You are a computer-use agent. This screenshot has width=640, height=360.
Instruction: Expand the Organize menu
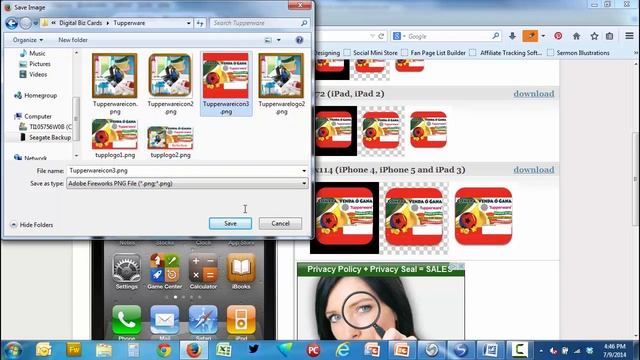click(28, 40)
